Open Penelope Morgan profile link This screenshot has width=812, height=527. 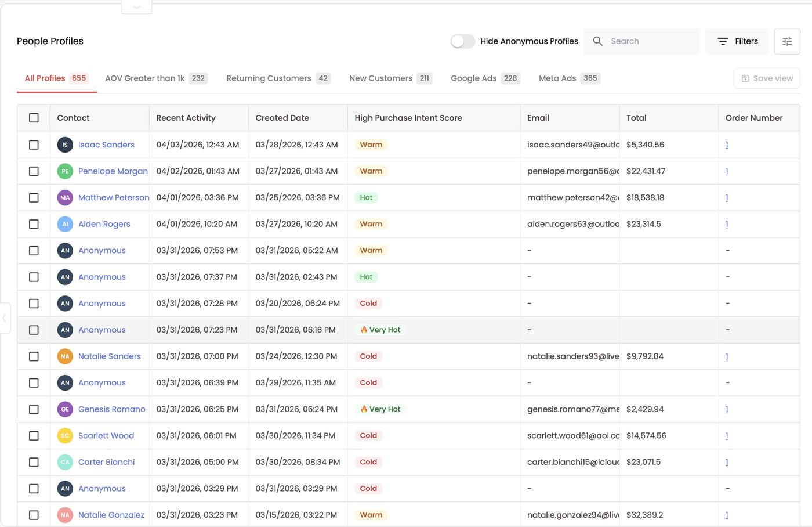[x=113, y=171]
